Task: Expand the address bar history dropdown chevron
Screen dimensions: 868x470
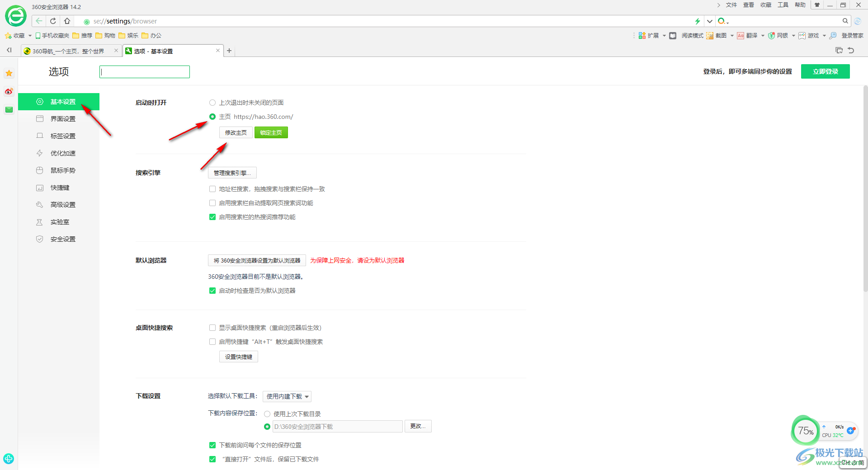Action: [x=710, y=21]
